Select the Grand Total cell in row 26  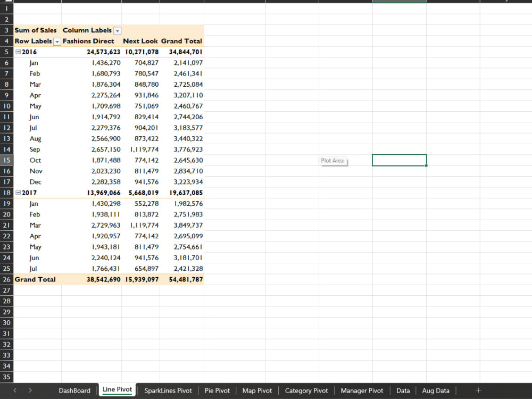[35, 279]
